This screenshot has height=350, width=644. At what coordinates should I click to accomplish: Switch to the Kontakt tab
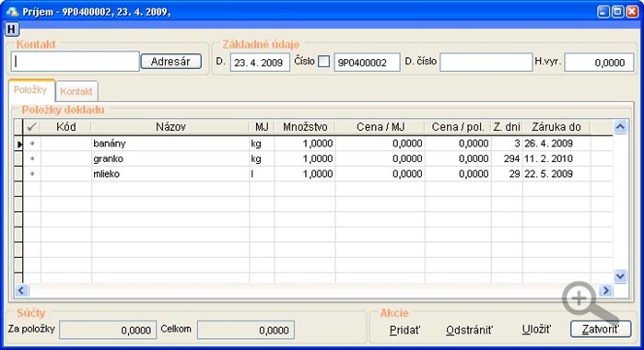(x=76, y=91)
